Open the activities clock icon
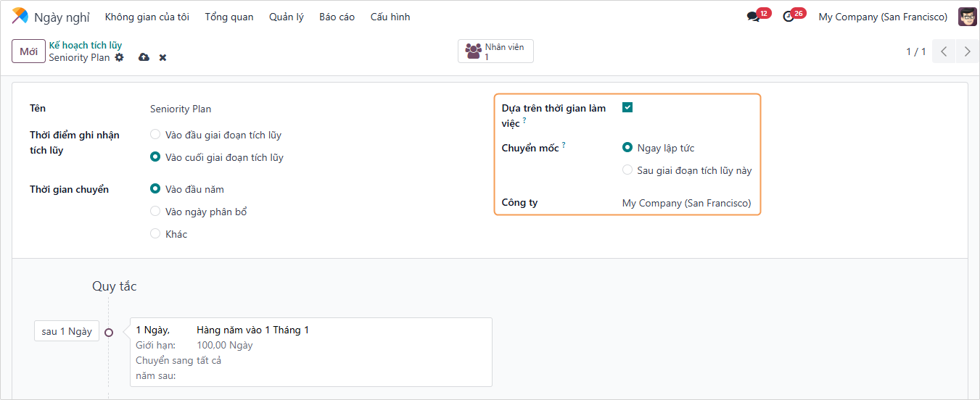980x400 pixels. (x=788, y=17)
